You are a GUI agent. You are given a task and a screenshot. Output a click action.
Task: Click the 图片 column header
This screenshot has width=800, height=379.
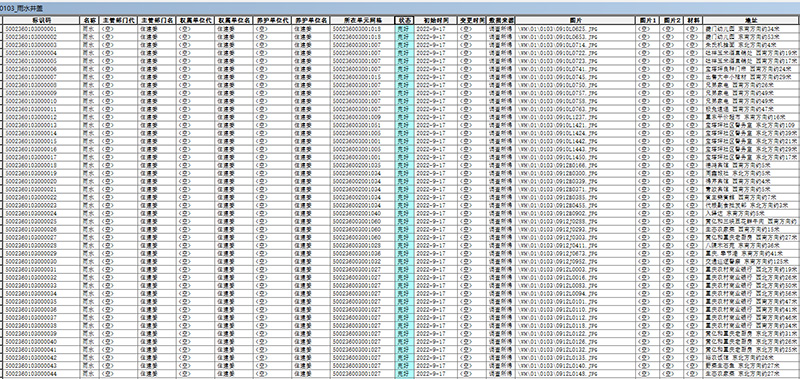[x=576, y=20]
